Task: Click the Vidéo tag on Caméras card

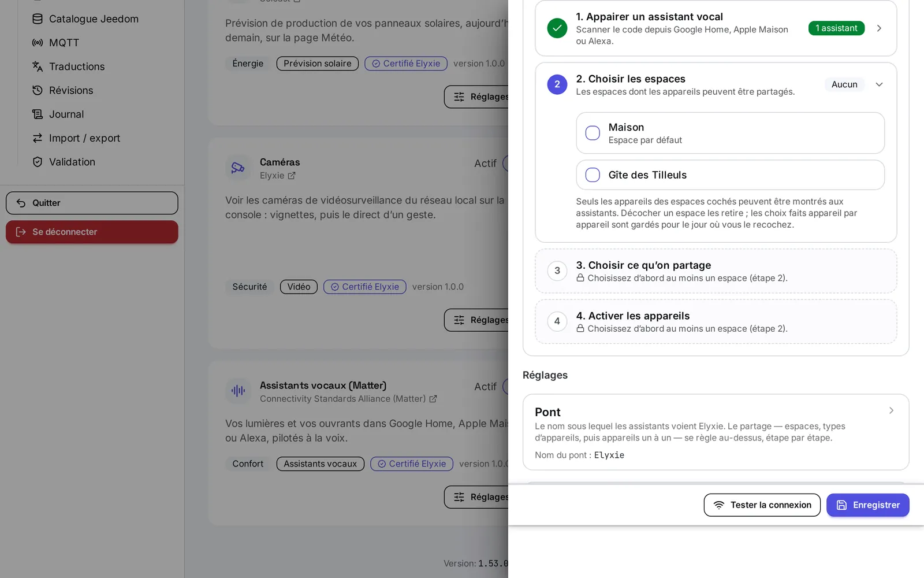Action: [299, 287]
